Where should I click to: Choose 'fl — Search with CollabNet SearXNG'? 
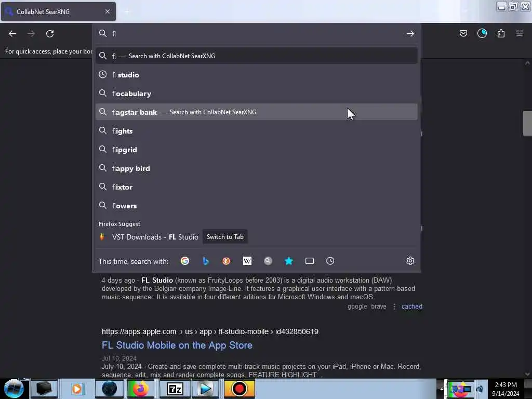[257, 56]
